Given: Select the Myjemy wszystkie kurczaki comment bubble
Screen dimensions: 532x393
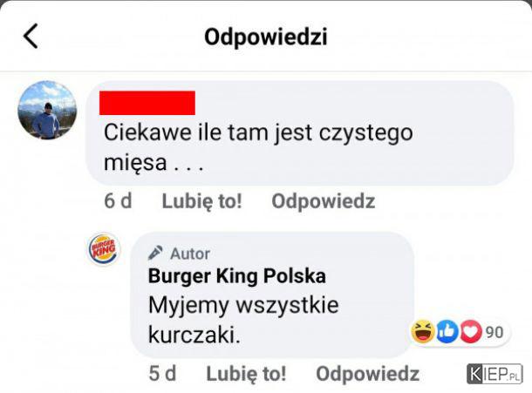Looking at the screenshot, I should pos(272,295).
